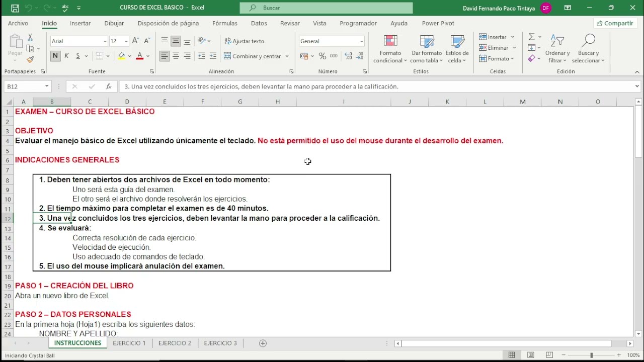Center text horizontally
The height and width of the screenshot is (362, 644).
point(176,56)
